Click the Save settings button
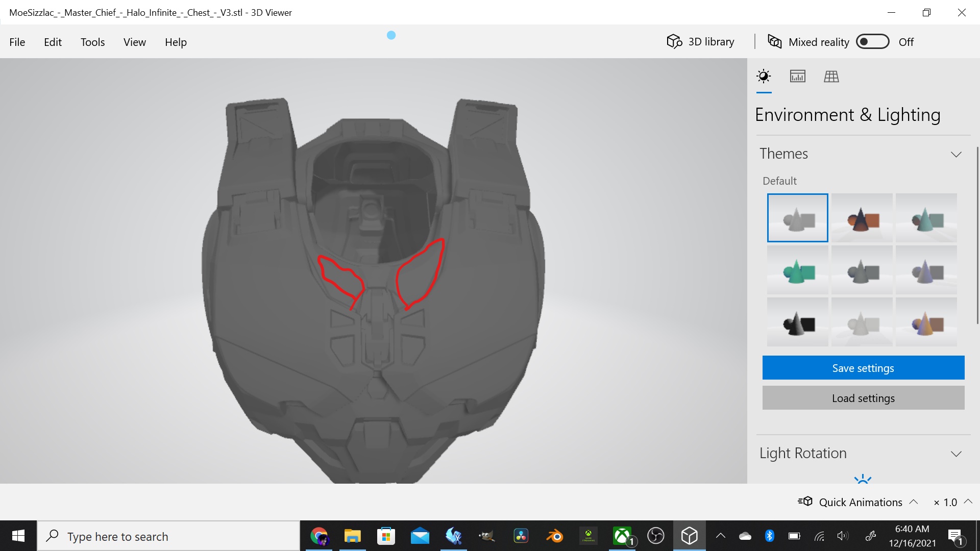 [863, 368]
